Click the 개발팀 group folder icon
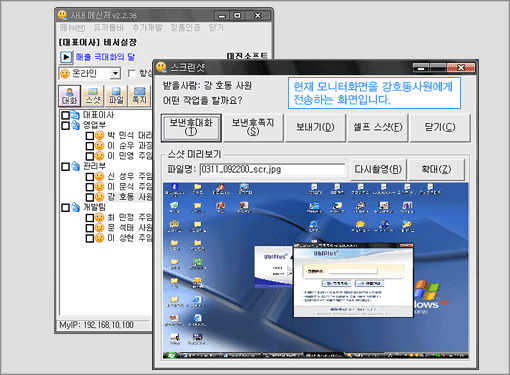This screenshot has width=510, height=375. 75,207
